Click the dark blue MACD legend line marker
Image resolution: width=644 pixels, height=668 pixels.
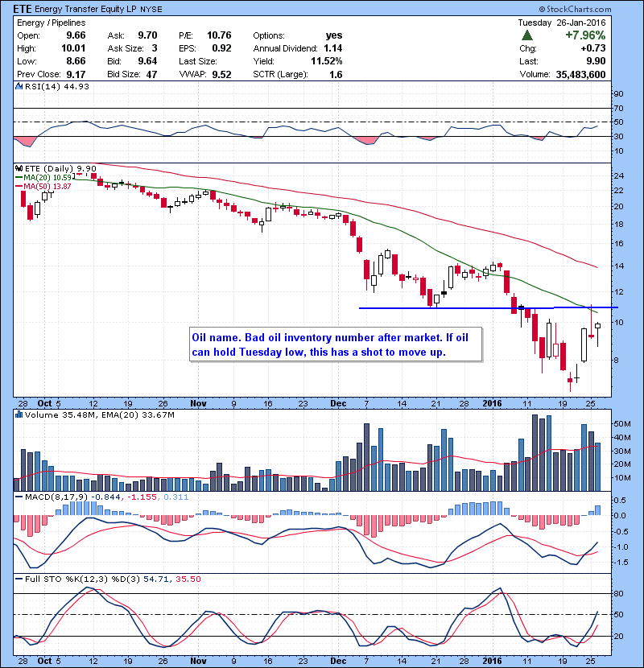pyautogui.click(x=19, y=497)
